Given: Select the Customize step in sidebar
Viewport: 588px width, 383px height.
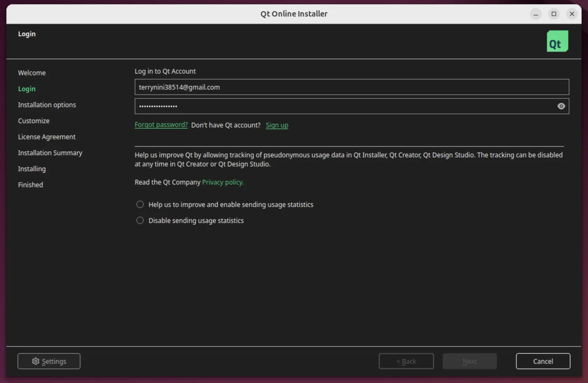Looking at the screenshot, I should tap(34, 121).
